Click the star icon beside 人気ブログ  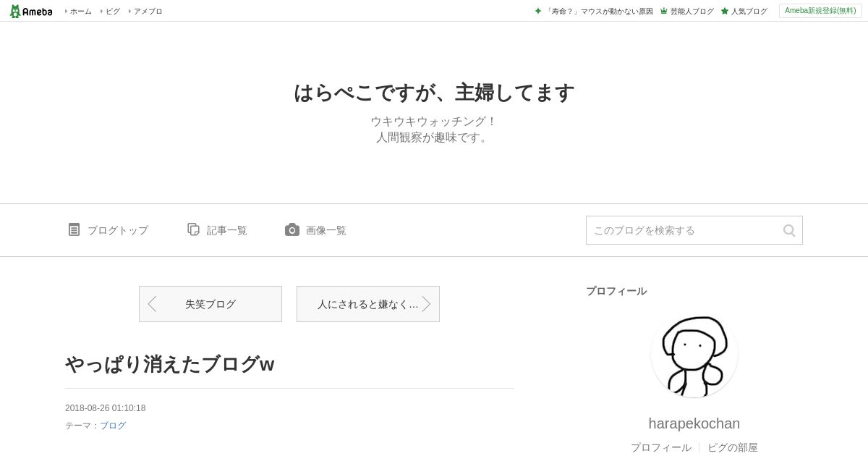725,11
